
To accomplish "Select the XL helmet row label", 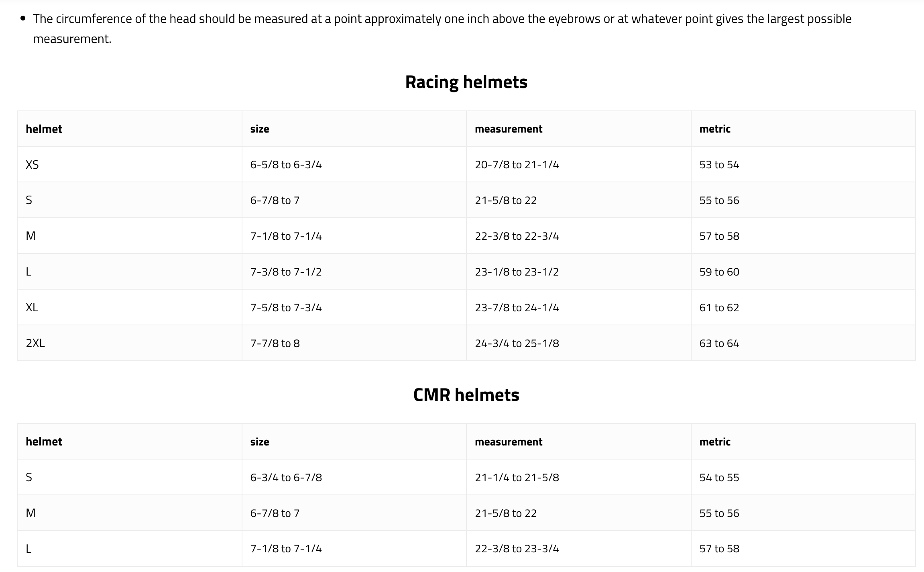I will [x=130, y=307].
